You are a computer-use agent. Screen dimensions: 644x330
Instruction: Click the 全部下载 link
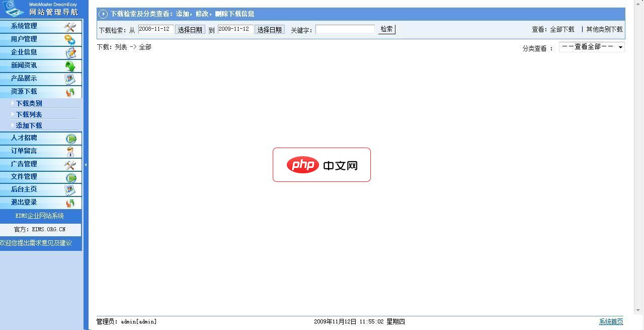(562, 30)
